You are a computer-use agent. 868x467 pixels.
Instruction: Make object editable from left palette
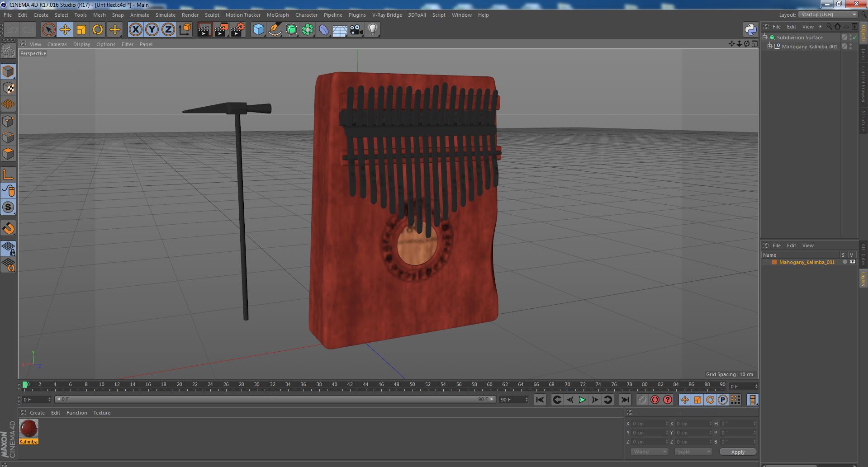pos(8,51)
